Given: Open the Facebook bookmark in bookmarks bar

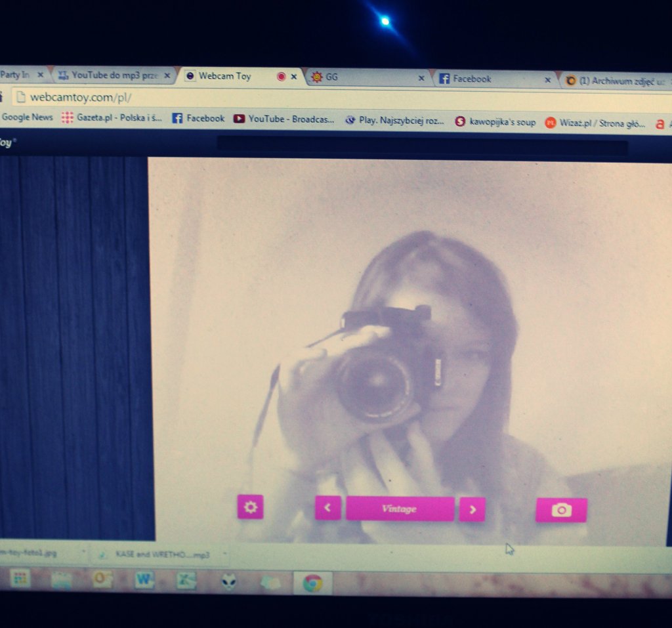Looking at the screenshot, I should 198,119.
